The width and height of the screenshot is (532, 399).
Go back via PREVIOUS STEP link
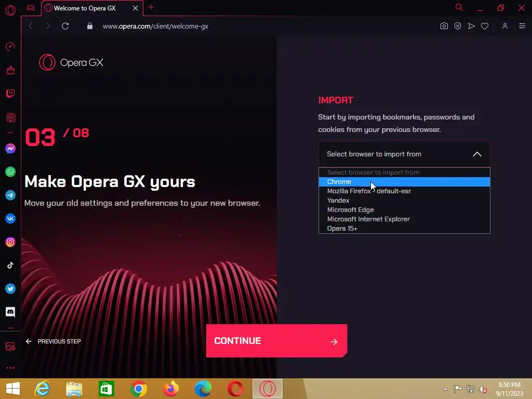point(54,341)
